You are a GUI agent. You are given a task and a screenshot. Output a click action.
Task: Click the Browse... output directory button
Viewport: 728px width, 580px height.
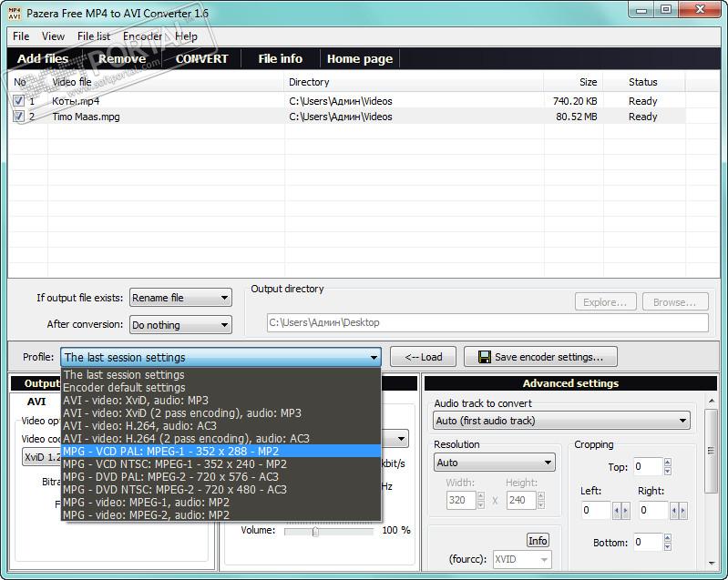674,302
